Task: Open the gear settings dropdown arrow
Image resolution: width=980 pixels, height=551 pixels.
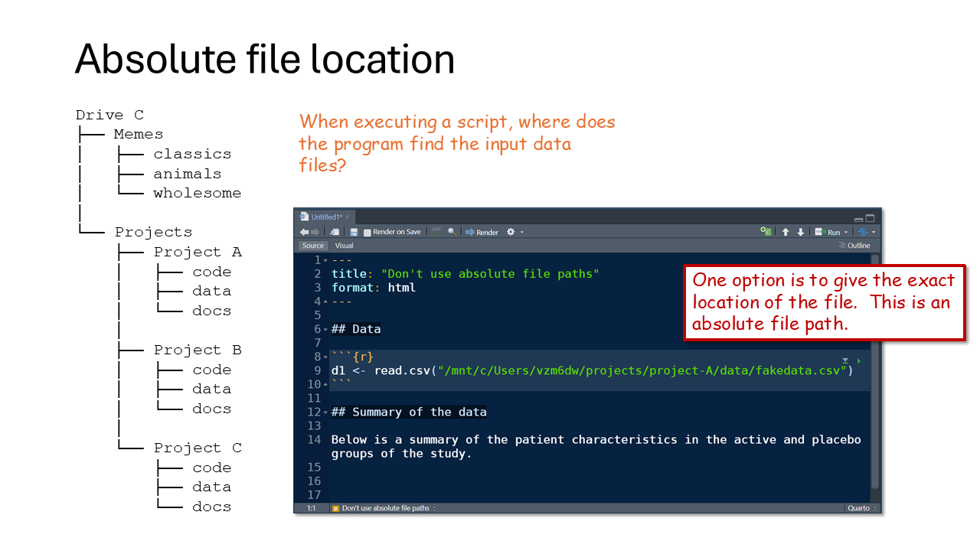Action: (x=522, y=233)
